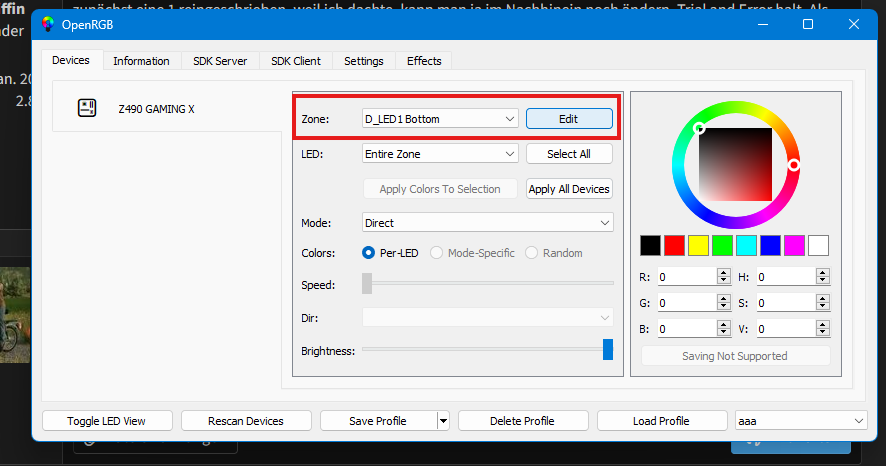The height and width of the screenshot is (466, 886).
Task: Click the S value input field
Action: [787, 303]
